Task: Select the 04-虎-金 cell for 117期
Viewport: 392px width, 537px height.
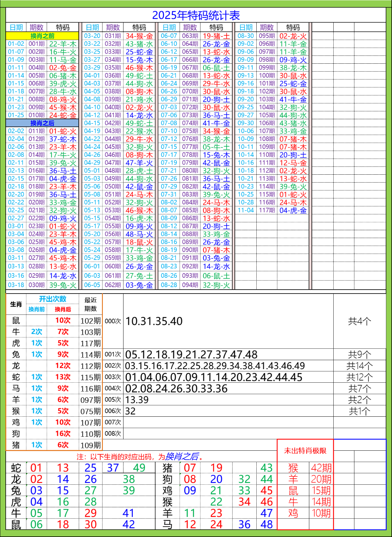Action: coord(293,211)
